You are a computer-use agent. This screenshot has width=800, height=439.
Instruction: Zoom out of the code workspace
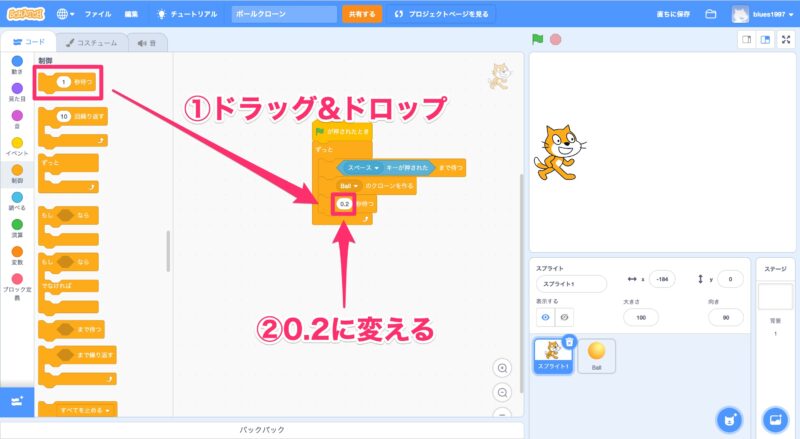click(503, 392)
